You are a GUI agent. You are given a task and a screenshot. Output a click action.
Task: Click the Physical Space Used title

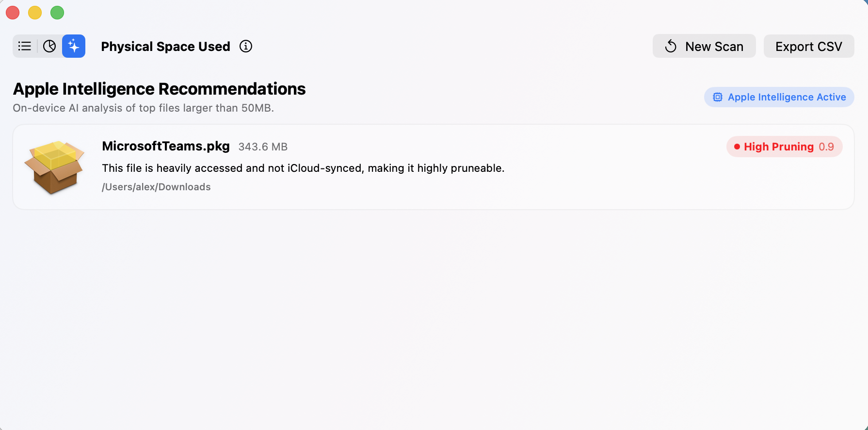click(165, 47)
